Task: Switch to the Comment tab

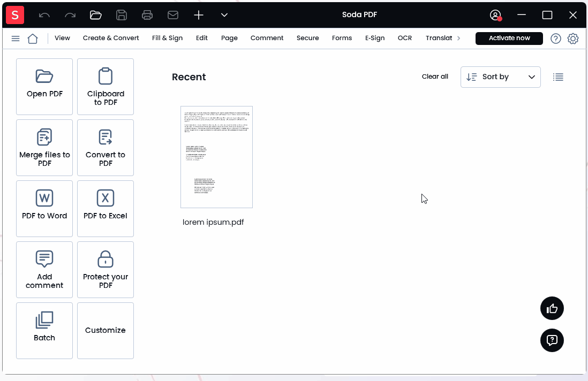Action: pyautogui.click(x=267, y=38)
